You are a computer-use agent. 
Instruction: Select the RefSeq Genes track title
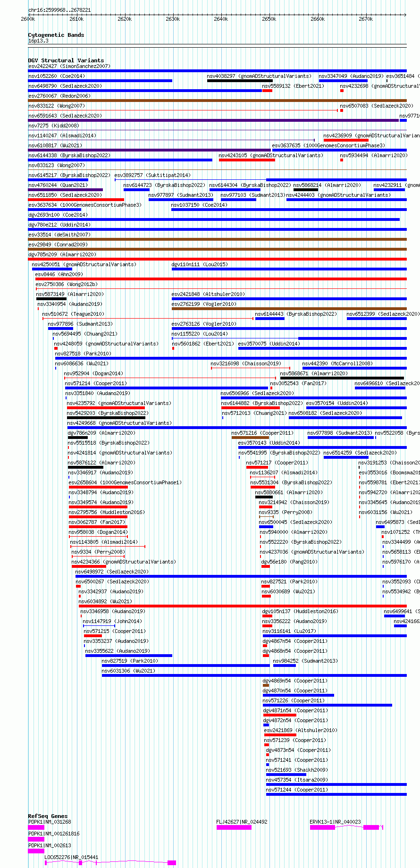48,816
